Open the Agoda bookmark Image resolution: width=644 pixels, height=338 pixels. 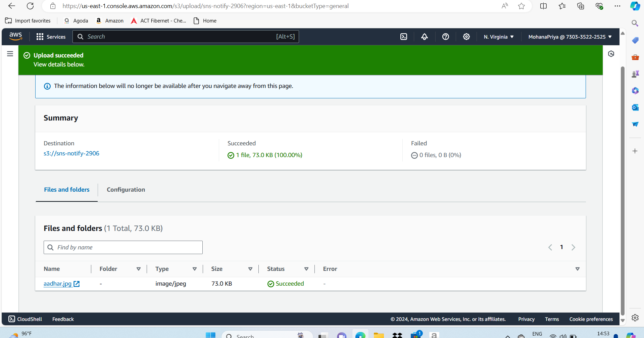click(76, 21)
